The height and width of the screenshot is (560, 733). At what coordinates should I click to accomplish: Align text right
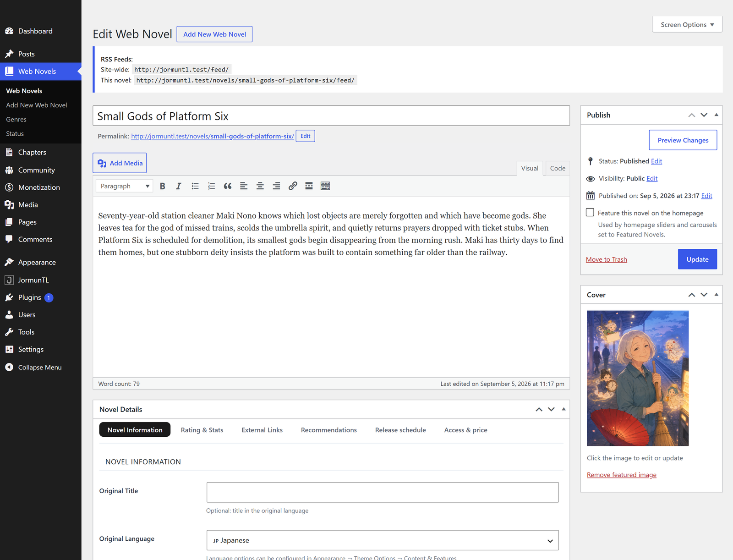coord(276,186)
